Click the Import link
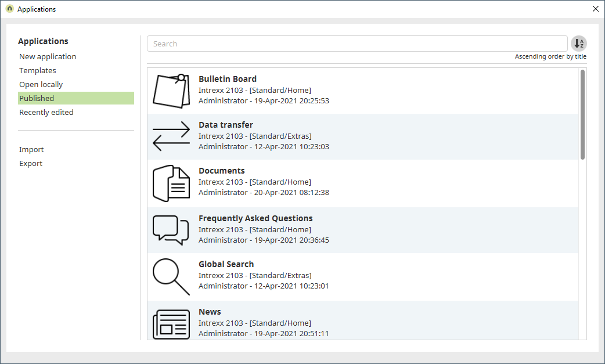605x364 pixels. (x=31, y=149)
